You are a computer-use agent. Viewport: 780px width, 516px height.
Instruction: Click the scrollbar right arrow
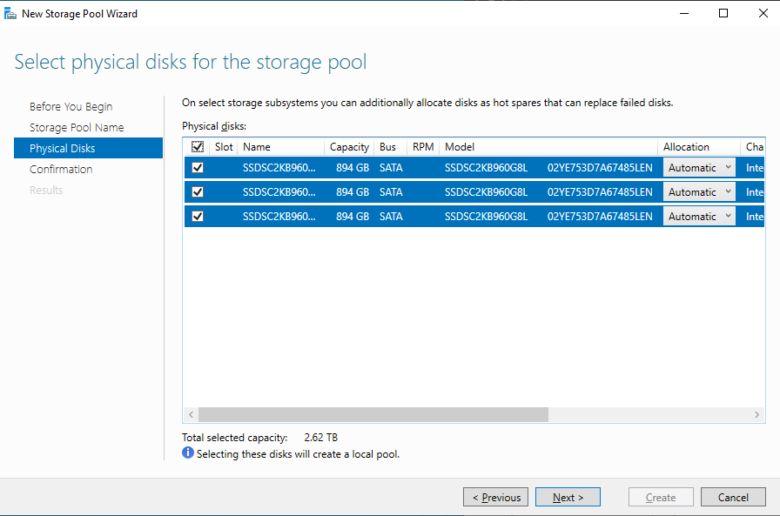(x=757, y=414)
